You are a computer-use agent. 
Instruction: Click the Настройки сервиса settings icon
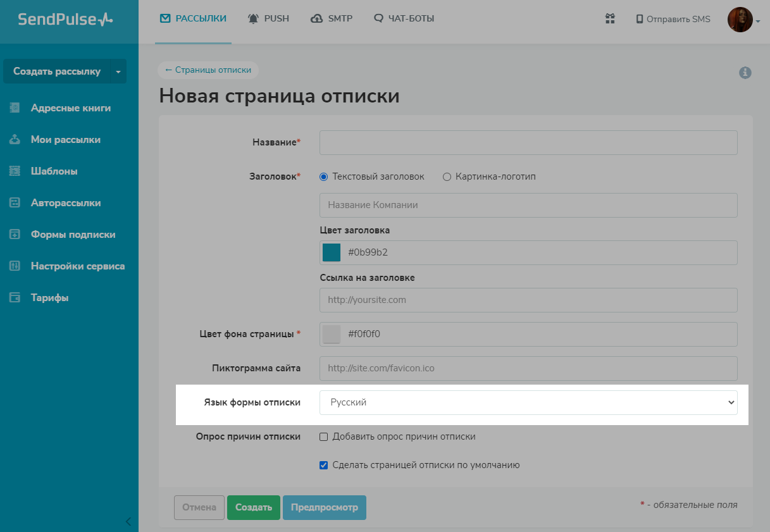pyautogui.click(x=15, y=266)
